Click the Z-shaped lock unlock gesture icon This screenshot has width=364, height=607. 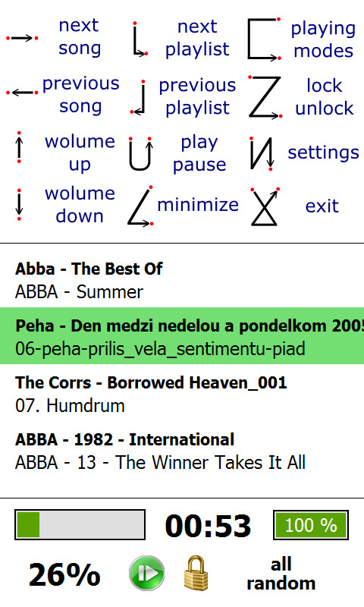tap(265, 97)
